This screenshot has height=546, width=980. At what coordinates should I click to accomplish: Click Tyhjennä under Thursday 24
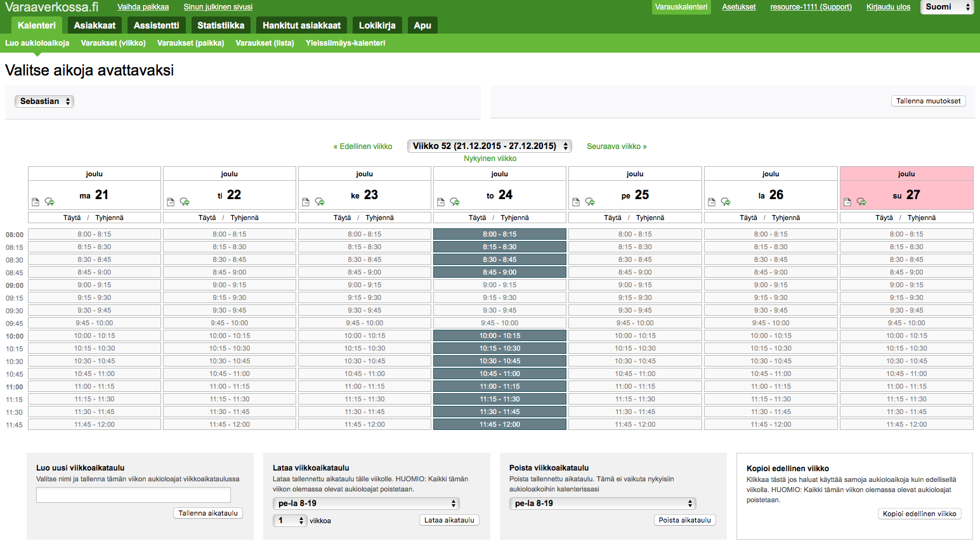(x=514, y=218)
